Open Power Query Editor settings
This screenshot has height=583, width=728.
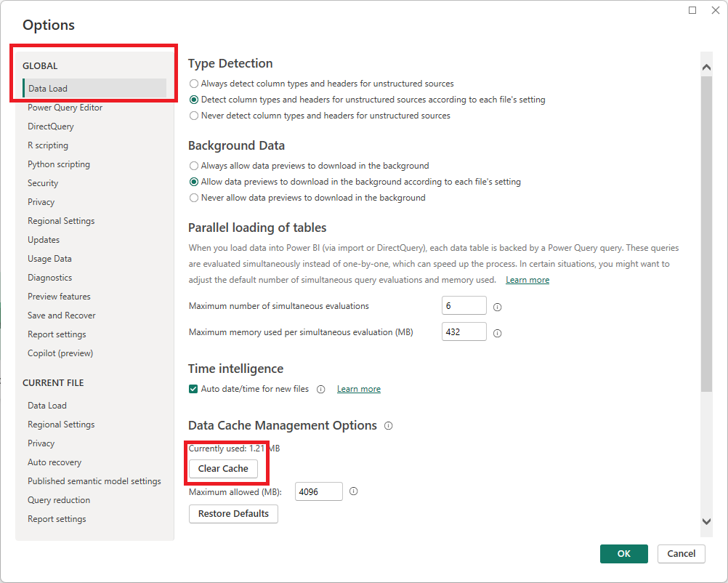65,108
